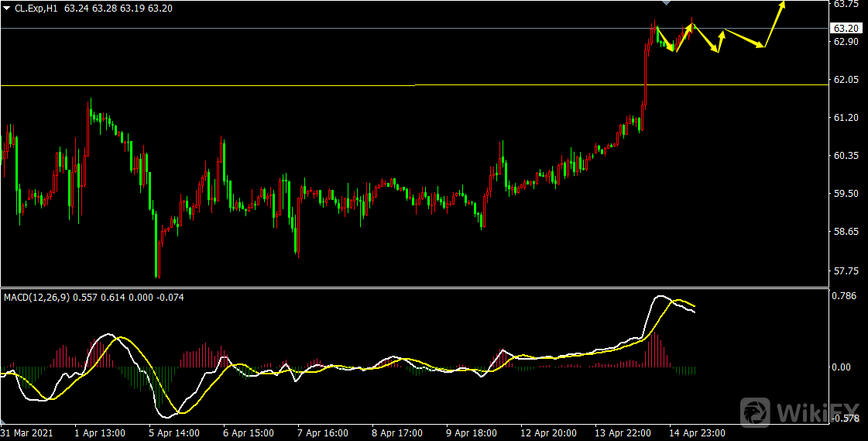Click the 31 Mar 2021 date label
Screen dimensions: 868x441
(27, 433)
